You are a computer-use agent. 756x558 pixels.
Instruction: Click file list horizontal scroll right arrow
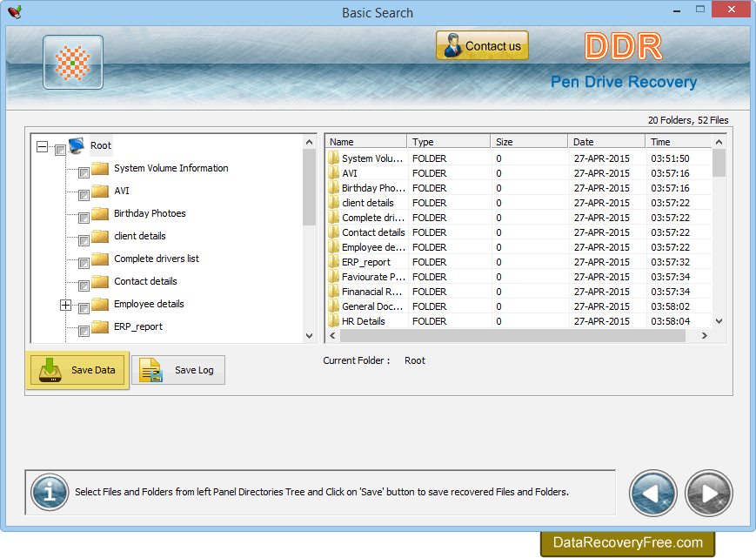pyautogui.click(x=705, y=336)
